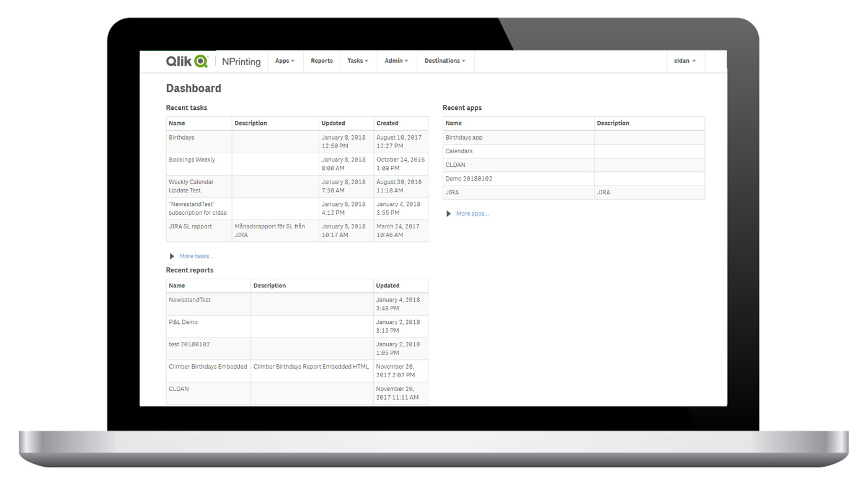Click the CLDAN app entry
Screen dimensions: 868x489
pos(455,165)
